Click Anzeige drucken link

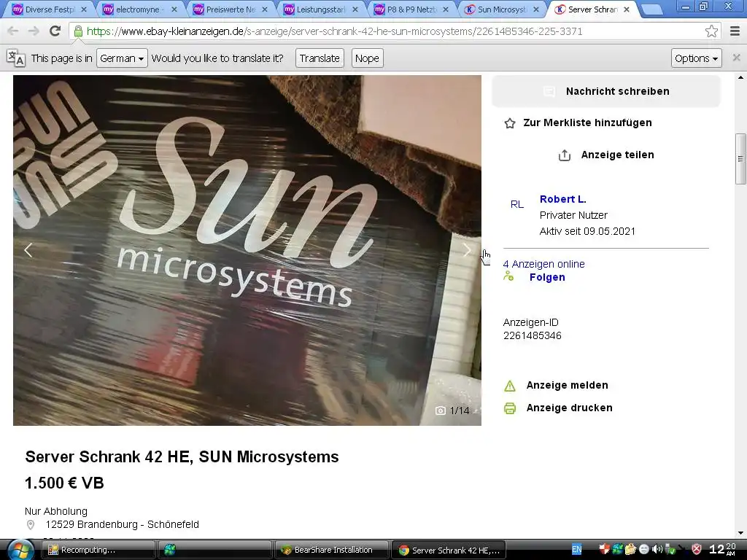click(x=569, y=408)
